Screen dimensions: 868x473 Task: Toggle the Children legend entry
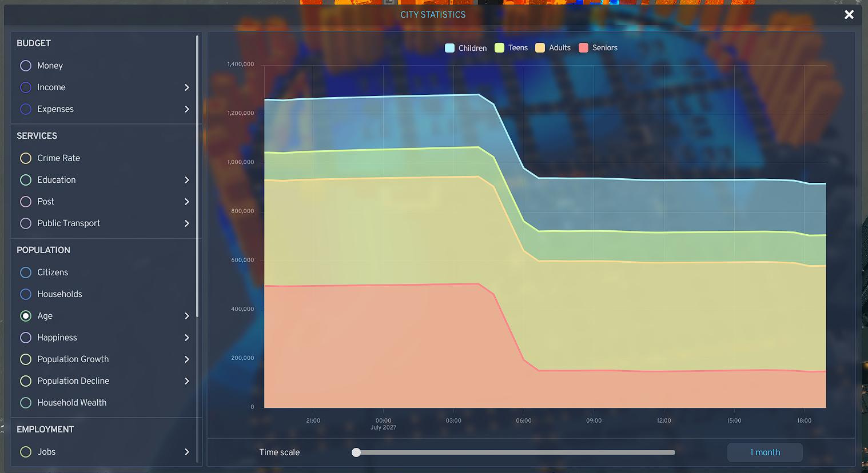465,48
